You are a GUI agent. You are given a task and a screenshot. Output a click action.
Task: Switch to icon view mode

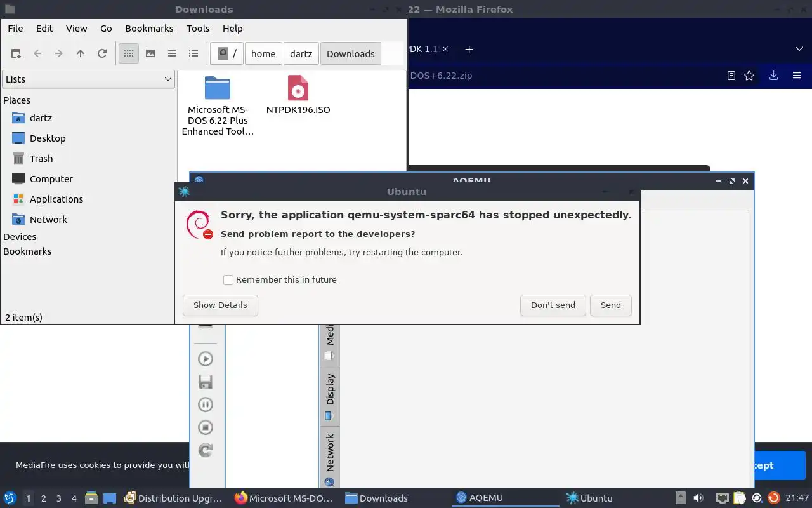129,54
